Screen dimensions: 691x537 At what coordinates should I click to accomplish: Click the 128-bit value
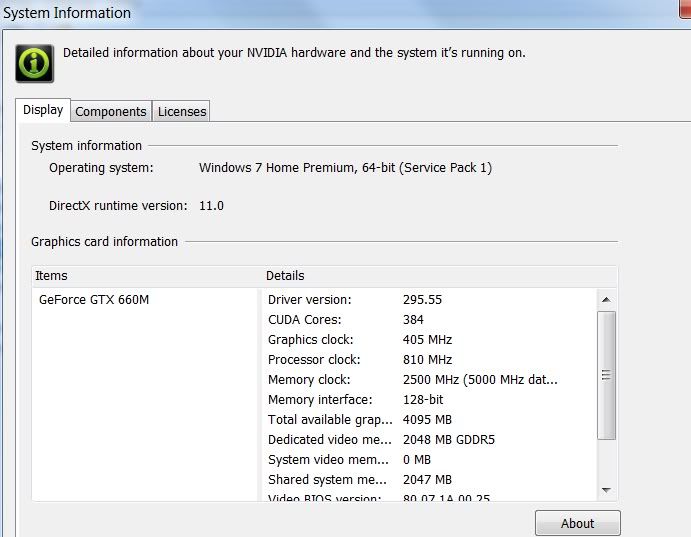coord(423,400)
